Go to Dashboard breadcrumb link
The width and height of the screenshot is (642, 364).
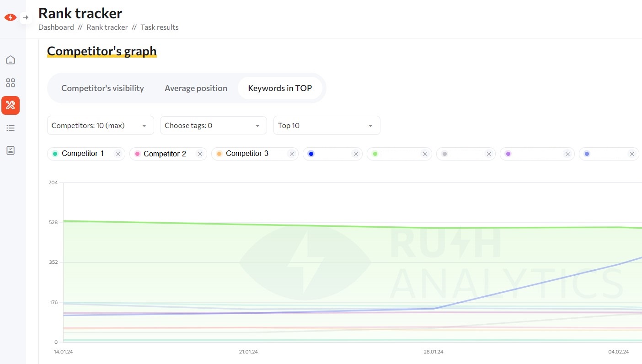point(56,27)
